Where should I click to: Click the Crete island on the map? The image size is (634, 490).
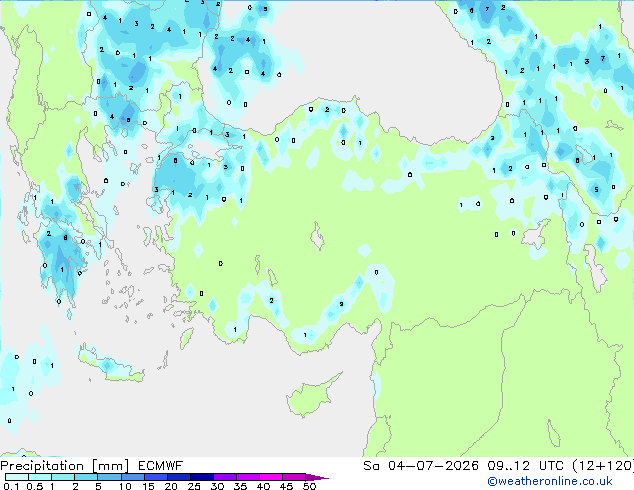[x=111, y=365]
